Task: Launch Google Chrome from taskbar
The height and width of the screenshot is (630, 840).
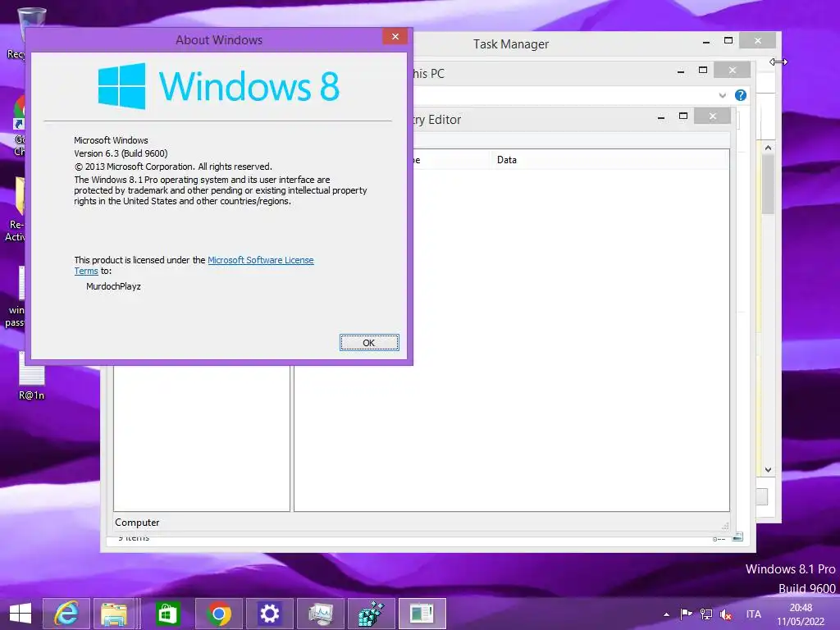Action: click(218, 614)
